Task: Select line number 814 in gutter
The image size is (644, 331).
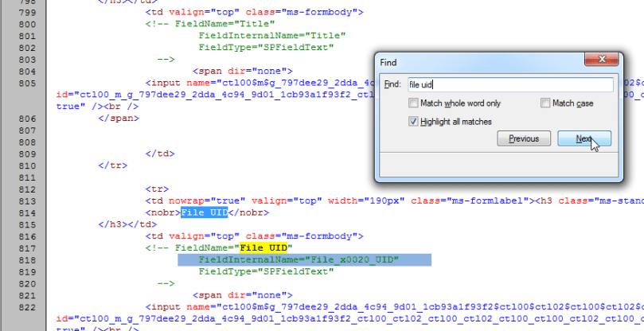Action: pyautogui.click(x=26, y=212)
